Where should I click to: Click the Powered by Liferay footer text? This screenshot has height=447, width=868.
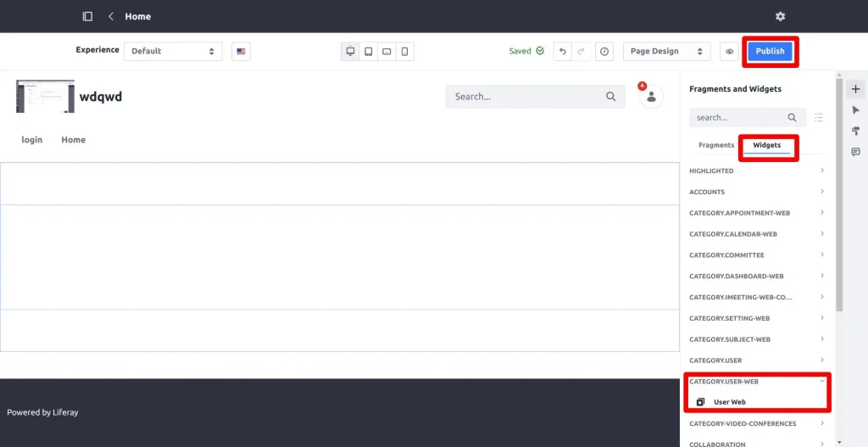[42, 412]
